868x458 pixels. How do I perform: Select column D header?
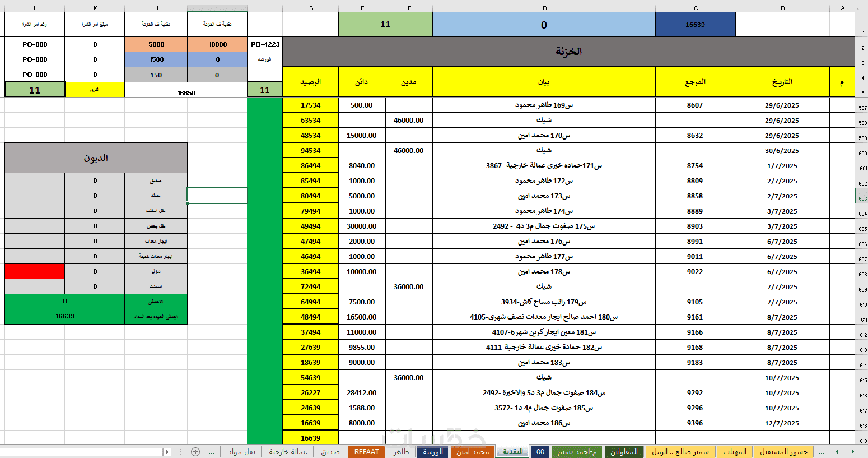(x=544, y=8)
